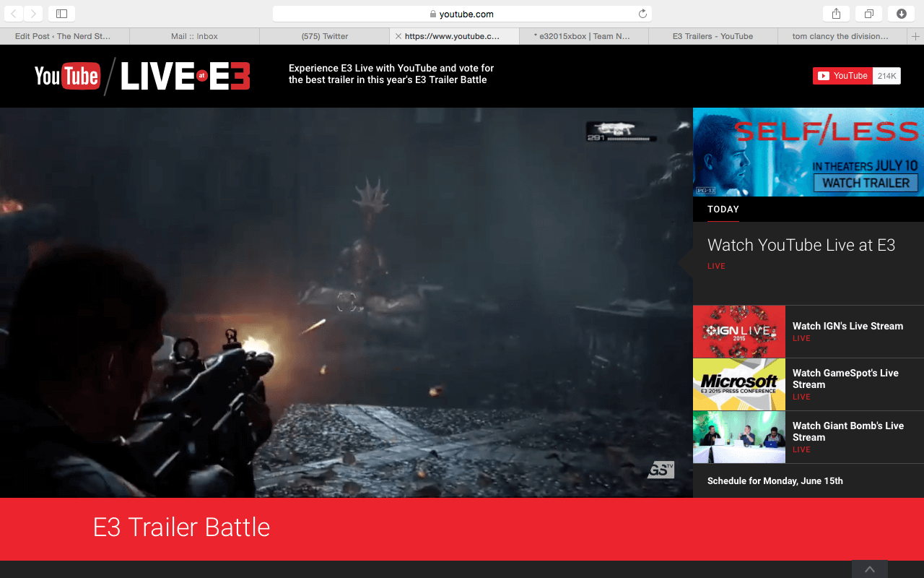Viewport: 924px width, 578px height.
Task: Click the Watch YouTube Live at E3 link
Action: coord(801,245)
